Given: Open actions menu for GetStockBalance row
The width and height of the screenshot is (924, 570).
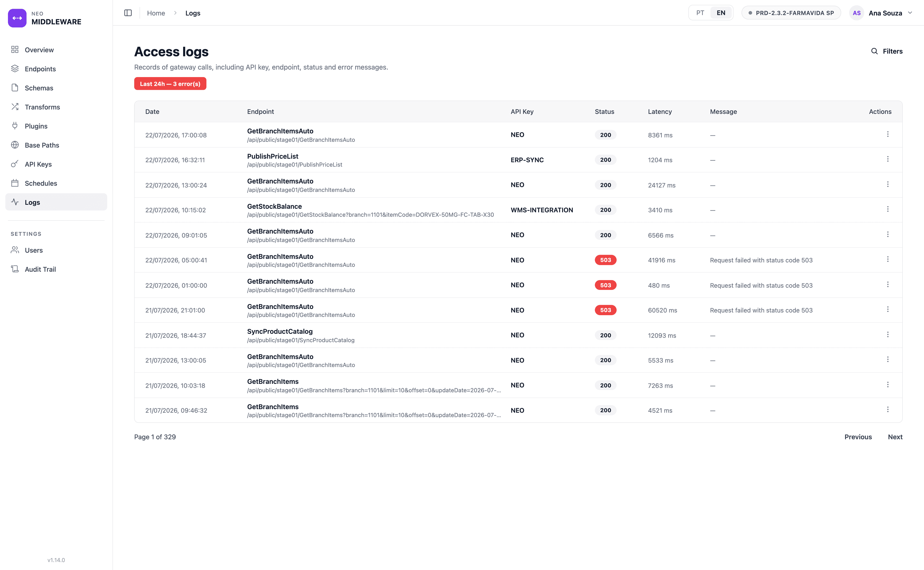Looking at the screenshot, I should coord(888,209).
